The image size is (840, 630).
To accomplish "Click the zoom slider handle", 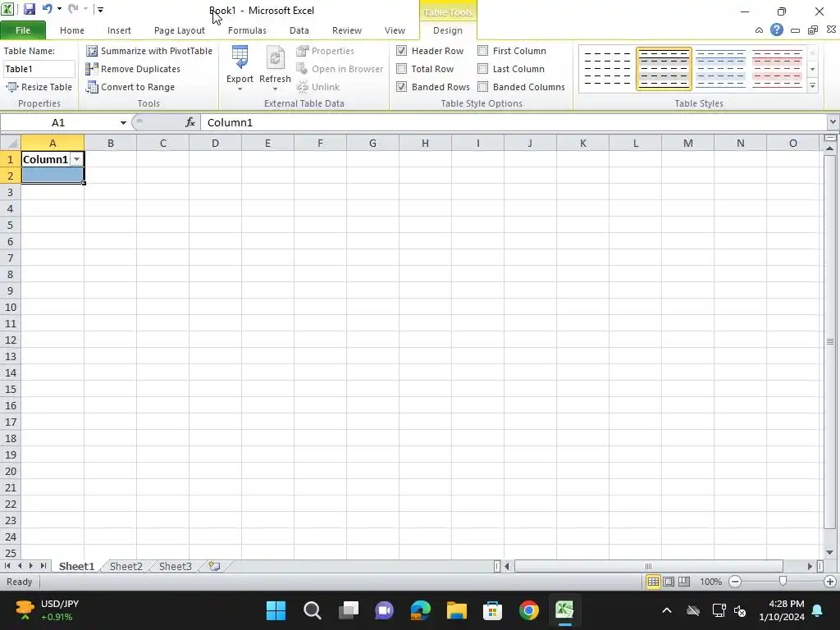I will click(x=783, y=582).
